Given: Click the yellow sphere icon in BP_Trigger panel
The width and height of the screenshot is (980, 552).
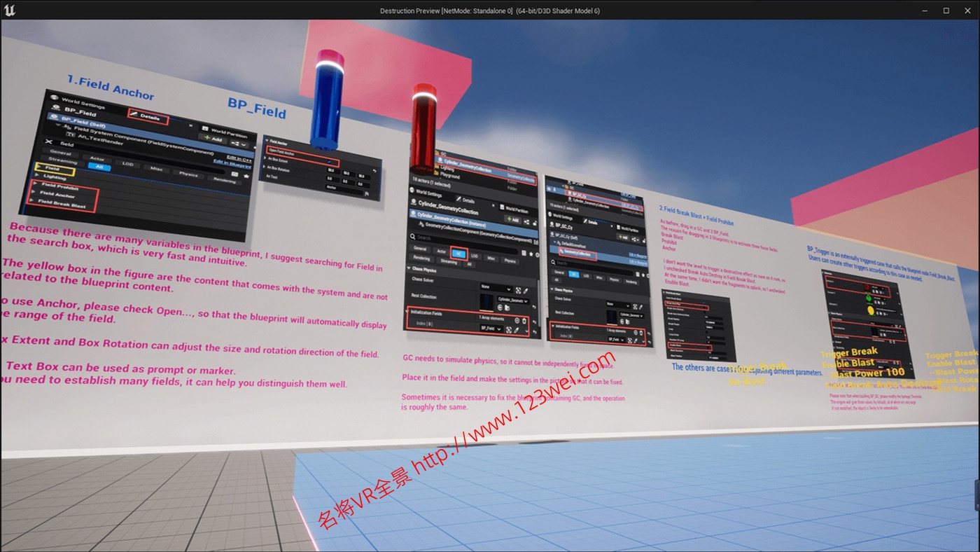Looking at the screenshot, I should [870, 310].
